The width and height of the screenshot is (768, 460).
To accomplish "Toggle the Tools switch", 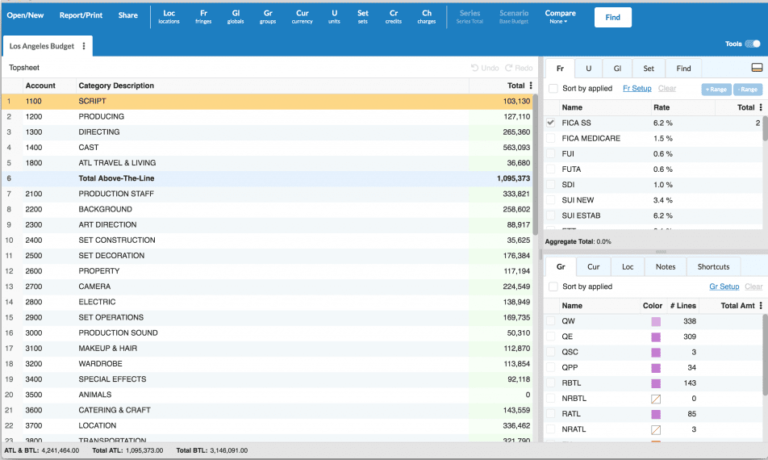I will [x=752, y=44].
